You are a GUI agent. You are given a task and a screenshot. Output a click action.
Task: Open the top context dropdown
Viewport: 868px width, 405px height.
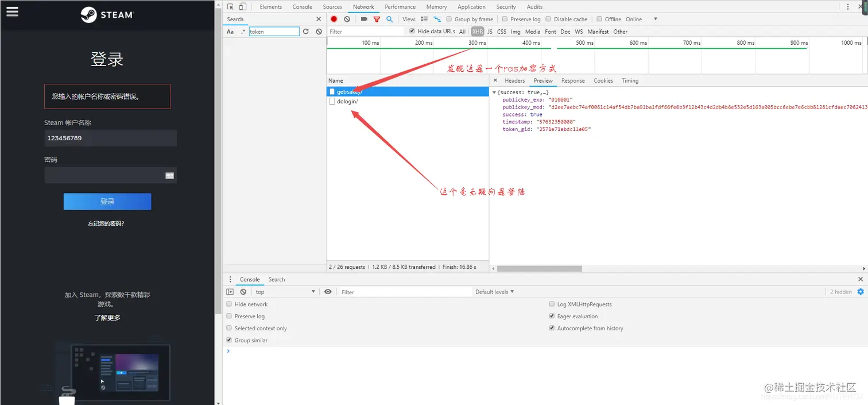coord(285,292)
